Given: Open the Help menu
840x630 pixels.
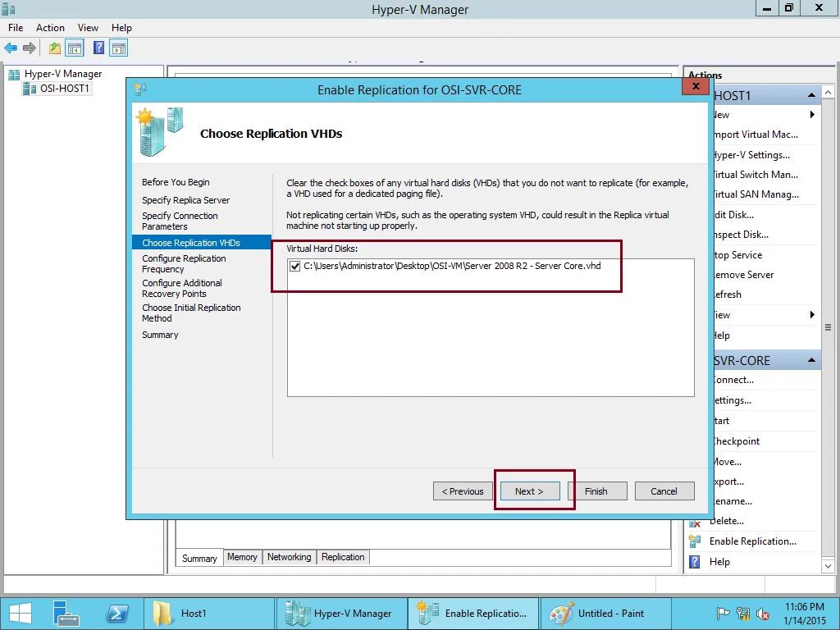Looking at the screenshot, I should point(121,28).
